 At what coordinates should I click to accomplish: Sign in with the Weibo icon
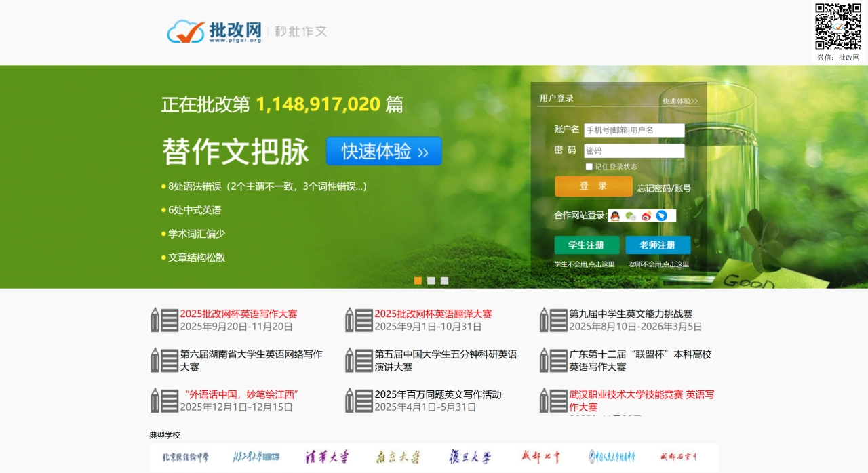tap(646, 215)
